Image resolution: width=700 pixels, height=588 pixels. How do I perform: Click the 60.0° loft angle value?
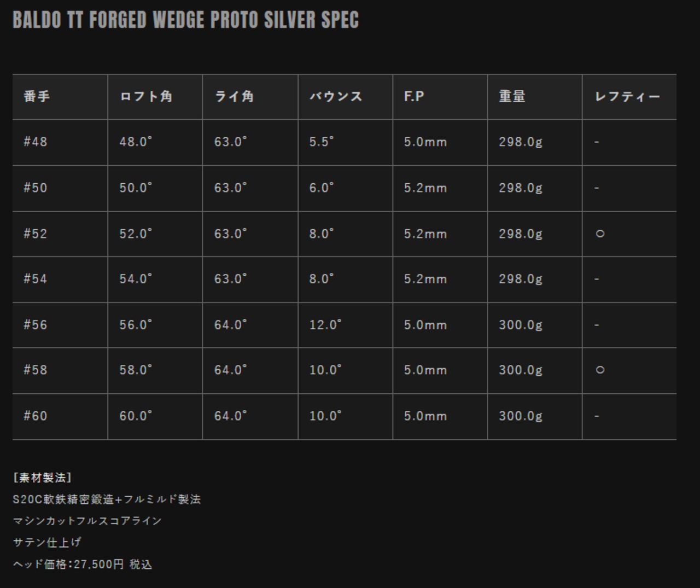coord(136,416)
